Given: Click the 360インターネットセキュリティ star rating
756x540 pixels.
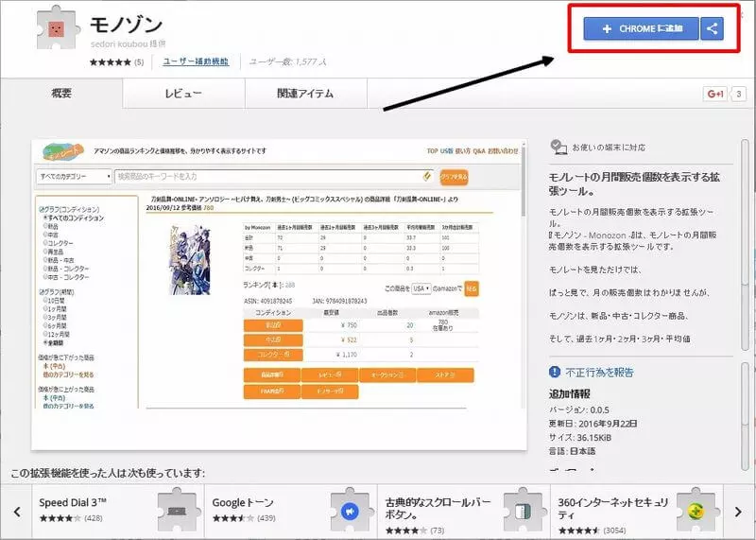Looking at the screenshot, I should pyautogui.click(x=578, y=531).
